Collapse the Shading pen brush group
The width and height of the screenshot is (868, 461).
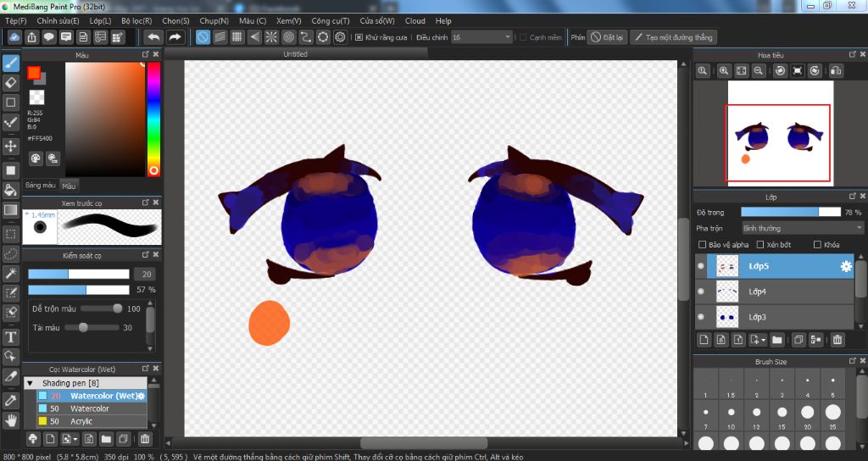pos(31,383)
